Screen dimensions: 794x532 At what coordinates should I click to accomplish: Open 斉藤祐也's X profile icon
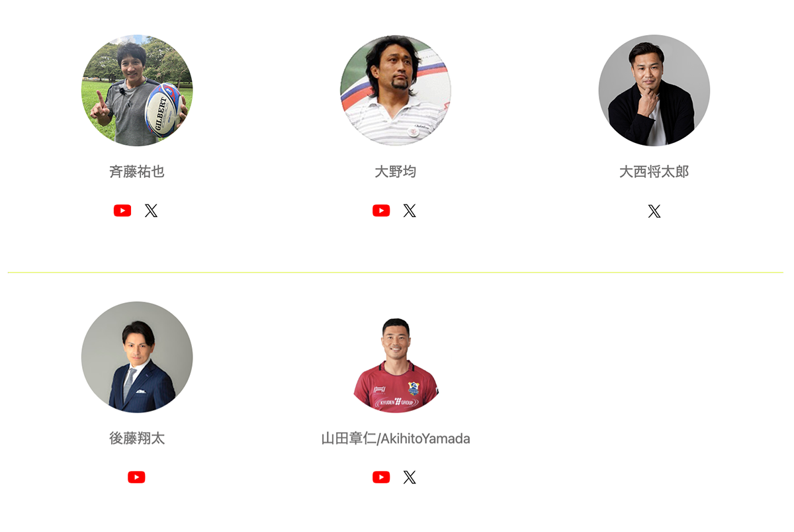coord(151,210)
